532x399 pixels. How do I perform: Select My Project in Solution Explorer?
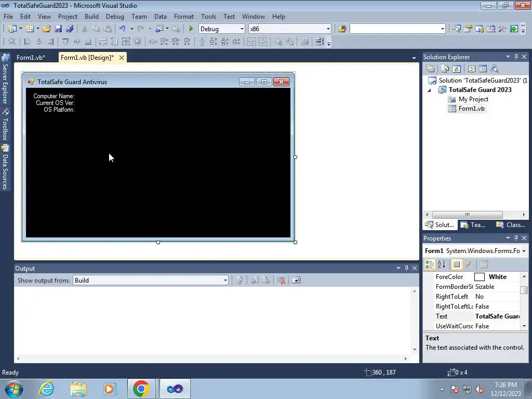pyautogui.click(x=473, y=99)
